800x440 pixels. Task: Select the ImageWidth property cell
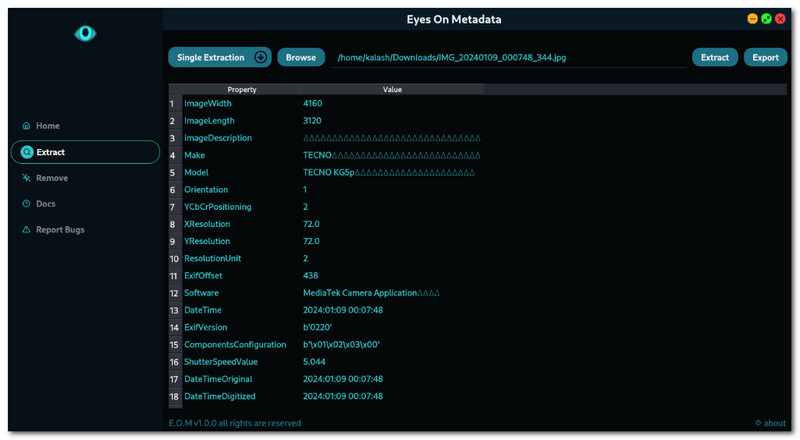pos(241,104)
